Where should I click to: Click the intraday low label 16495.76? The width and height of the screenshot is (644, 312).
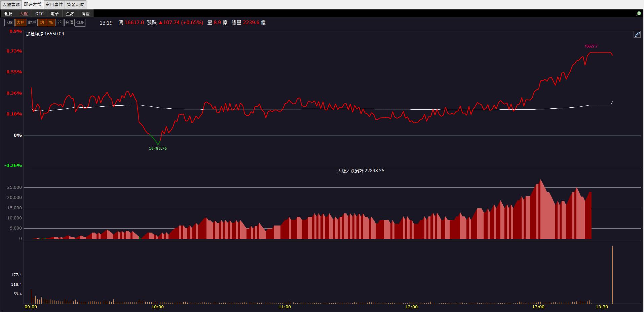pos(158,148)
